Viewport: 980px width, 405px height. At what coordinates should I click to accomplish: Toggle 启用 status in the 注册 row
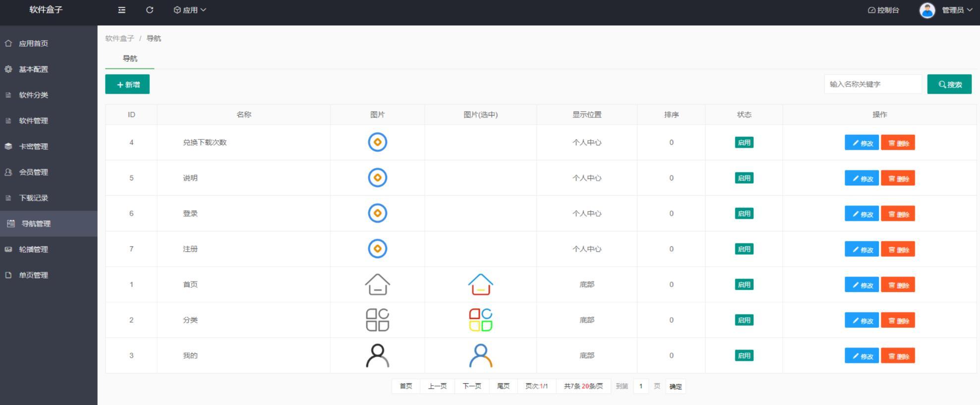click(744, 249)
